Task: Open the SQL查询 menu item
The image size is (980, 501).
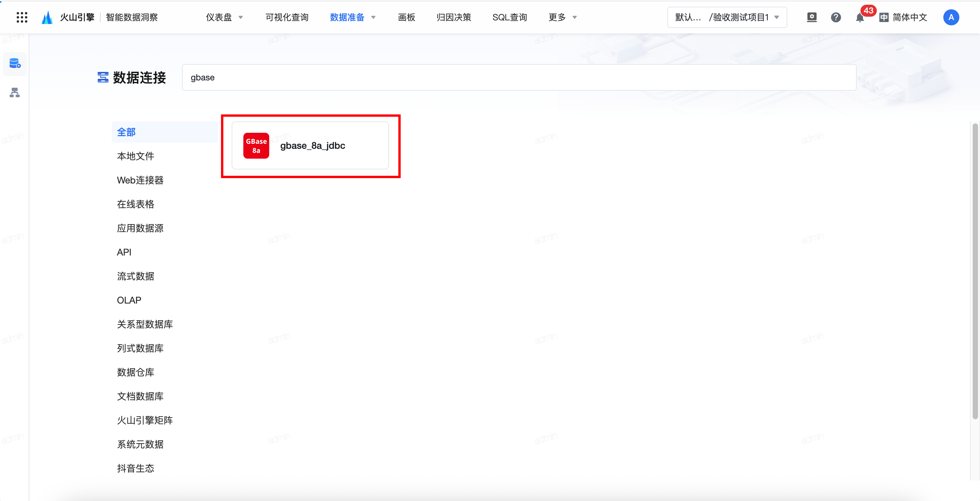Action: click(x=509, y=17)
